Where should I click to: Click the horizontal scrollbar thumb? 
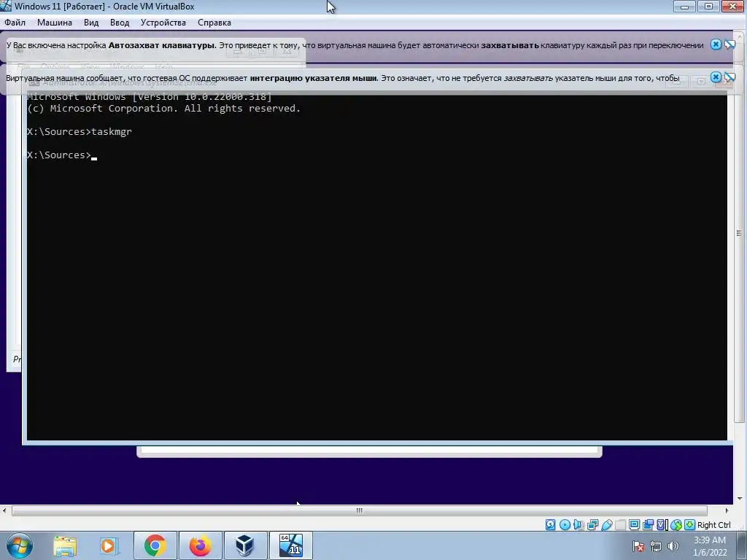coord(359,510)
